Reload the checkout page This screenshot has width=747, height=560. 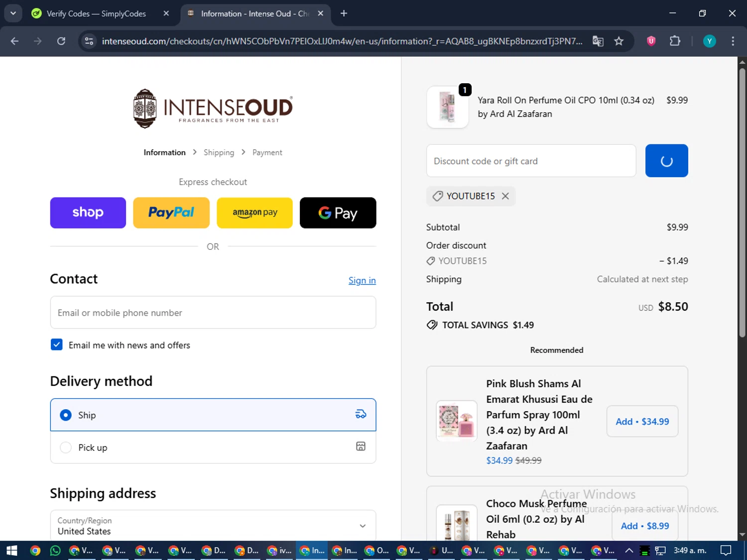pos(61,41)
